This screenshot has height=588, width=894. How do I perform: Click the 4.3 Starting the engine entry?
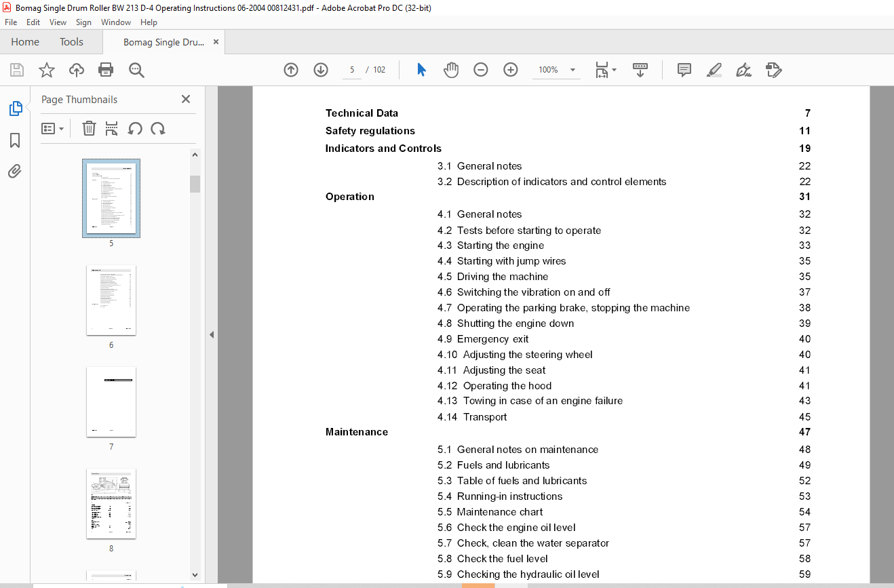coord(490,246)
